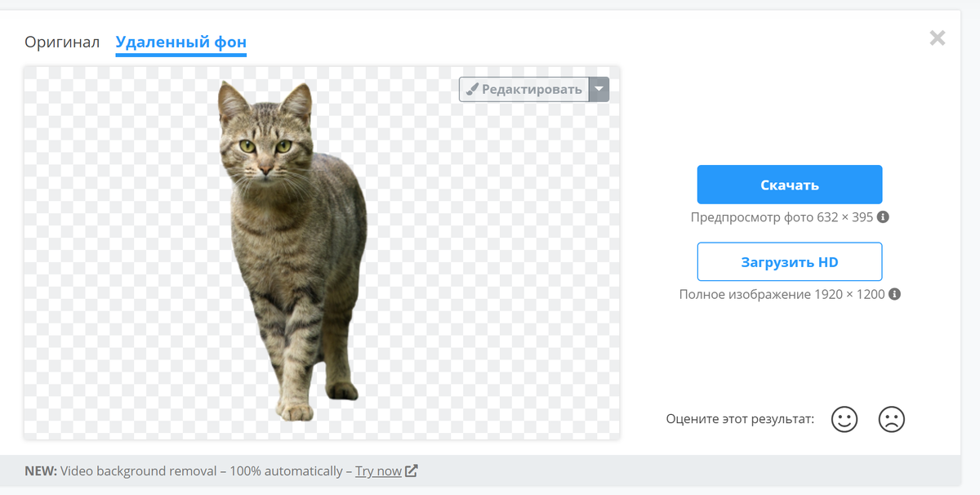This screenshot has width=980, height=495.
Task: Expand the dropdown arrow next to Редактировать
Action: [x=599, y=89]
